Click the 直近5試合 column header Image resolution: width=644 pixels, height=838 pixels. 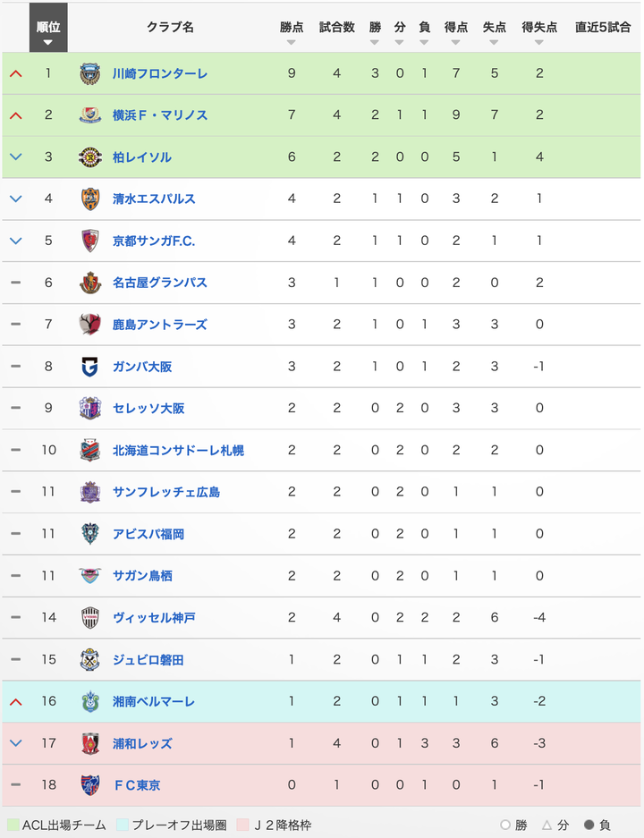click(x=603, y=27)
